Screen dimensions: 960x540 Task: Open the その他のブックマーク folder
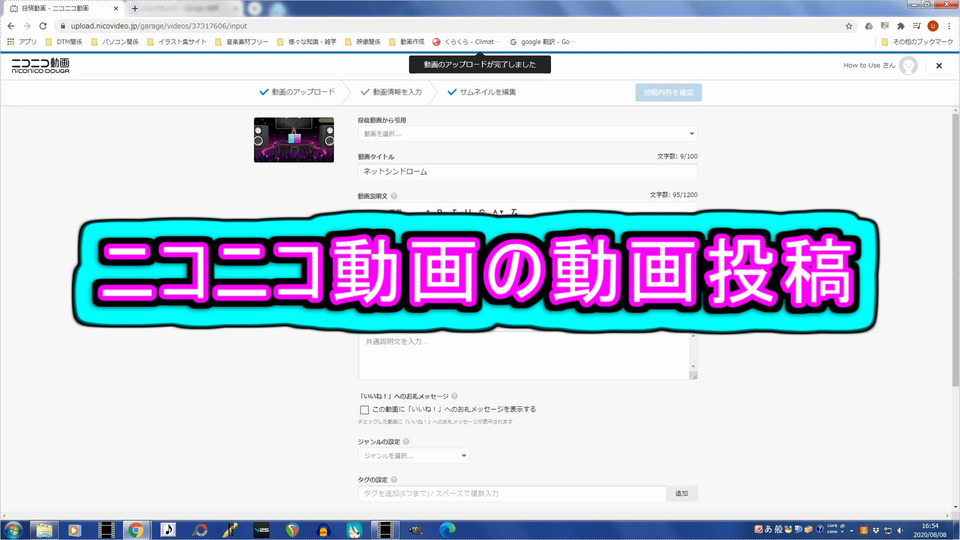click(x=917, y=42)
